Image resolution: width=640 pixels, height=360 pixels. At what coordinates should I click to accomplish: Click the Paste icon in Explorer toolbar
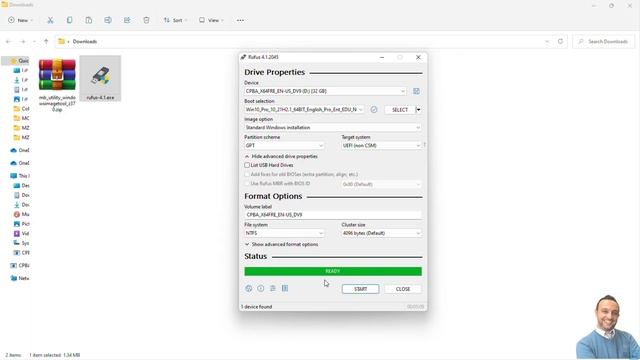pos(89,20)
